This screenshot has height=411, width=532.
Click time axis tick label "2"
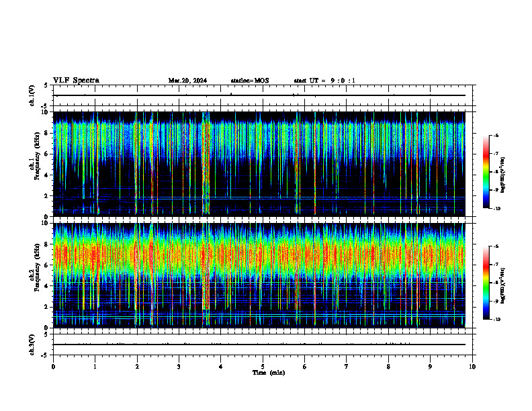137,367
